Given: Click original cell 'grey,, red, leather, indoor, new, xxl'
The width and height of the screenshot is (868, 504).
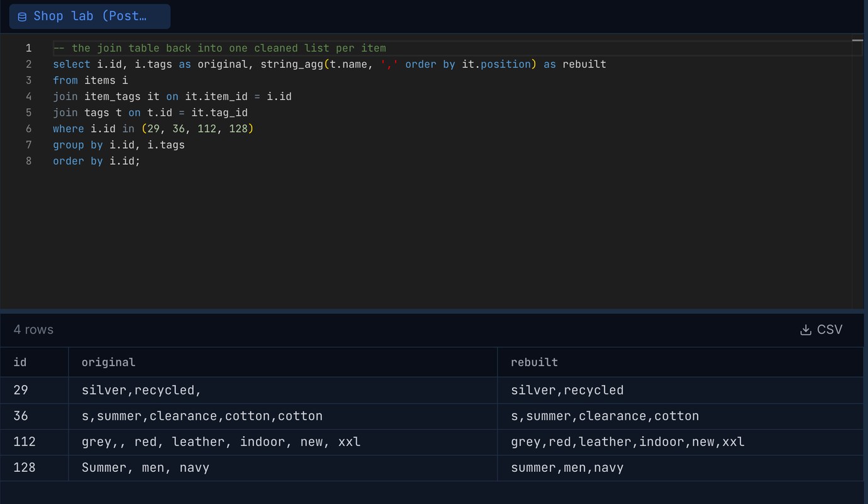Looking at the screenshot, I should click(x=283, y=442).
